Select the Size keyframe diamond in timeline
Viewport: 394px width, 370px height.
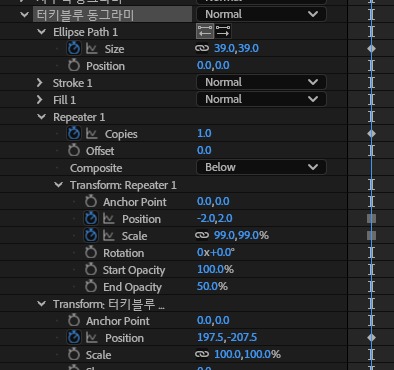pyautogui.click(x=371, y=49)
